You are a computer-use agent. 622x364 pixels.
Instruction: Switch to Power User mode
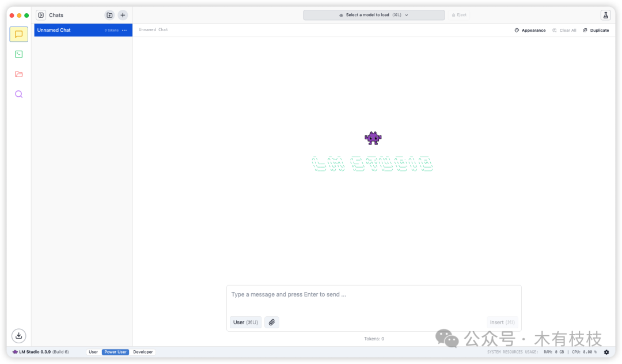(115, 352)
